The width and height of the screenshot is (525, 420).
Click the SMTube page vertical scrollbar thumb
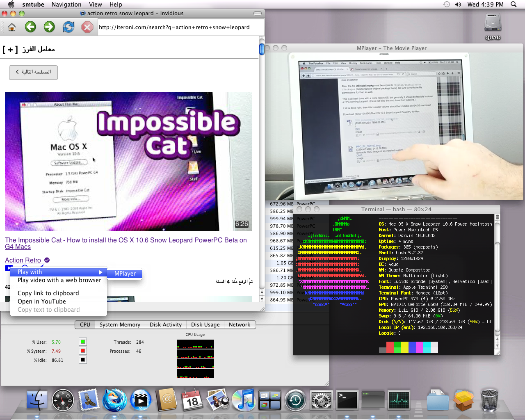tap(262, 49)
